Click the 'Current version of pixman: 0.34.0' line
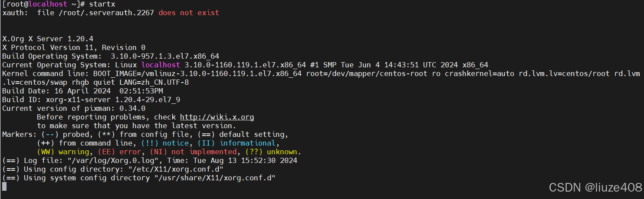This screenshot has height=199, width=644. tap(74, 108)
